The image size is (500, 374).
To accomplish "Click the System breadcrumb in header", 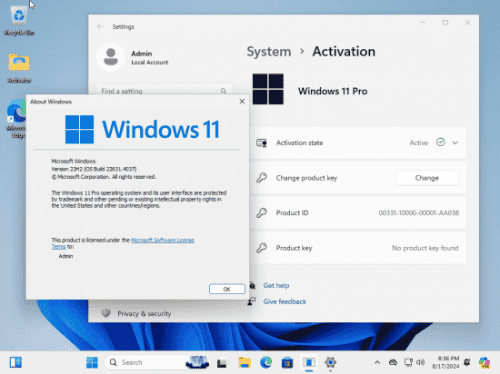I will [269, 52].
